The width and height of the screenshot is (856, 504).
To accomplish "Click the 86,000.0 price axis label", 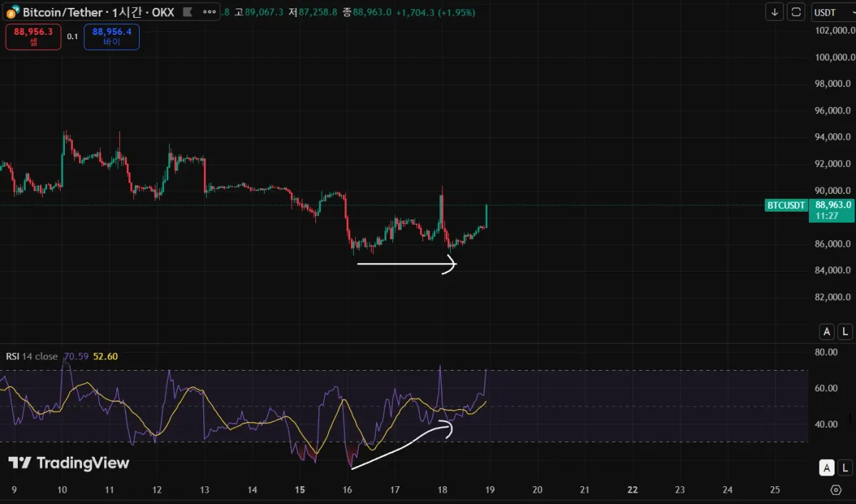I will (834, 244).
